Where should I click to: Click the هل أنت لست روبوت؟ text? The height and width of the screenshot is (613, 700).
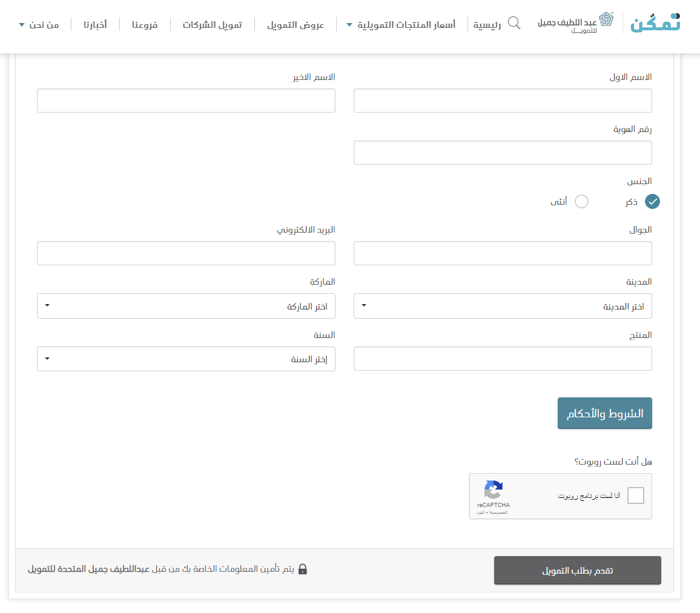click(613, 461)
